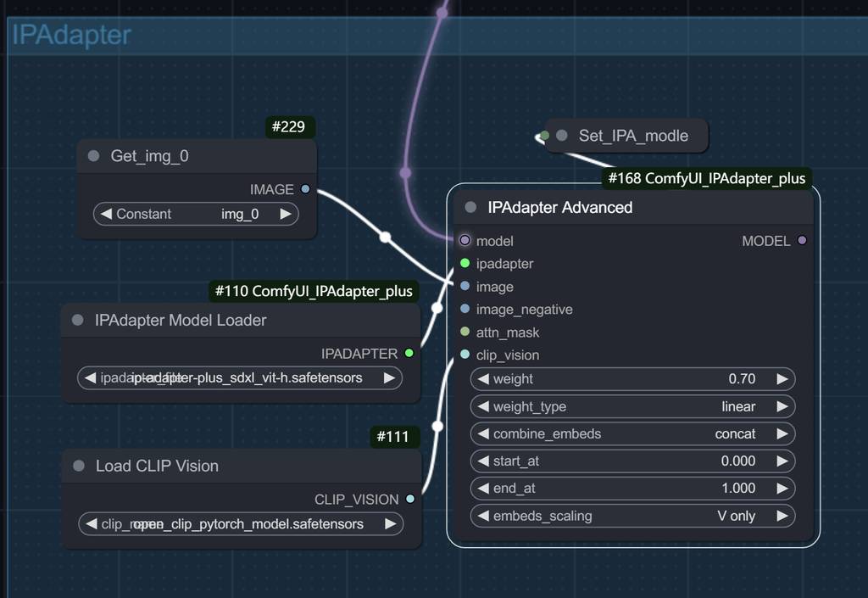This screenshot has width=868, height=598.
Task: Click the end_at value field
Action: tap(632, 489)
